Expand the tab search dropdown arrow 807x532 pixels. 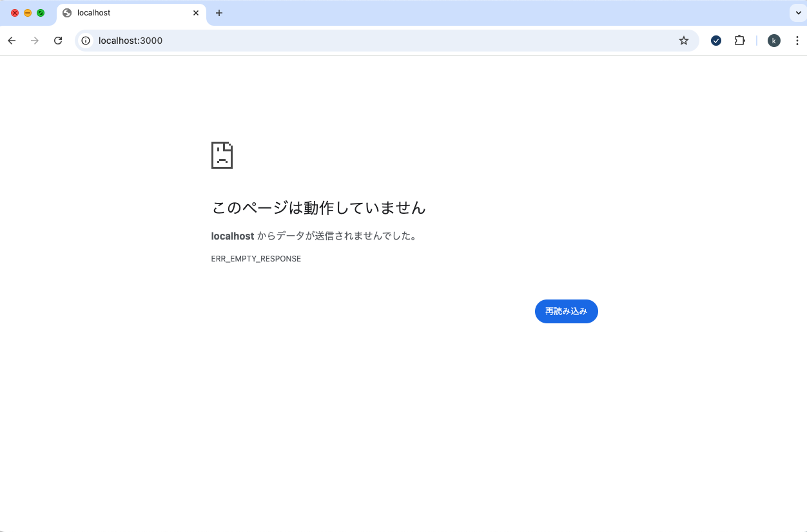pyautogui.click(x=797, y=13)
